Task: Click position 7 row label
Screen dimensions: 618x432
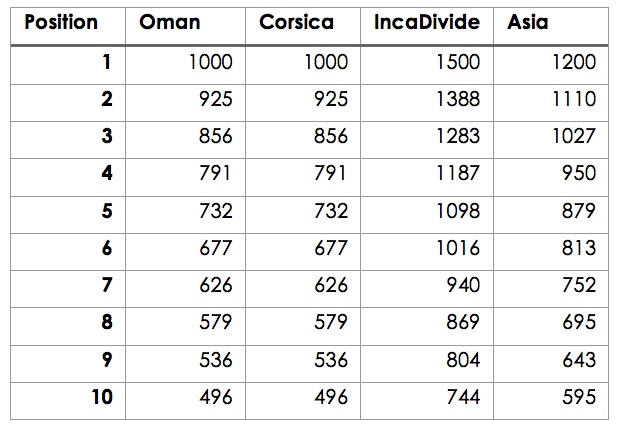Action: click(x=107, y=285)
